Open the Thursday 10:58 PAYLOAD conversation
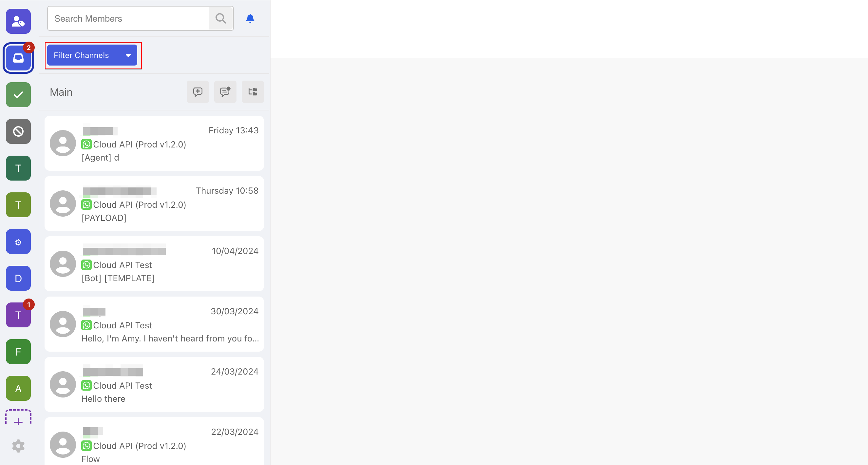 (x=154, y=203)
